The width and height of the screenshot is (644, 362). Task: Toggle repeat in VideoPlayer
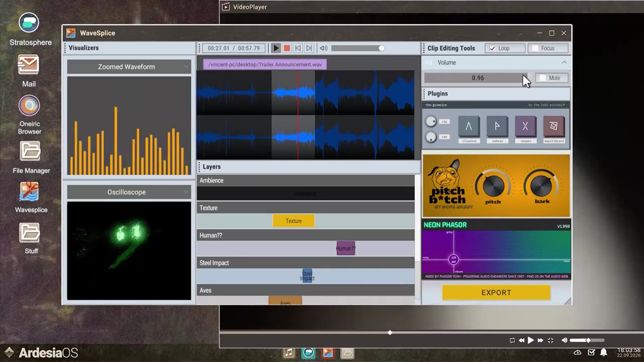[512, 341]
